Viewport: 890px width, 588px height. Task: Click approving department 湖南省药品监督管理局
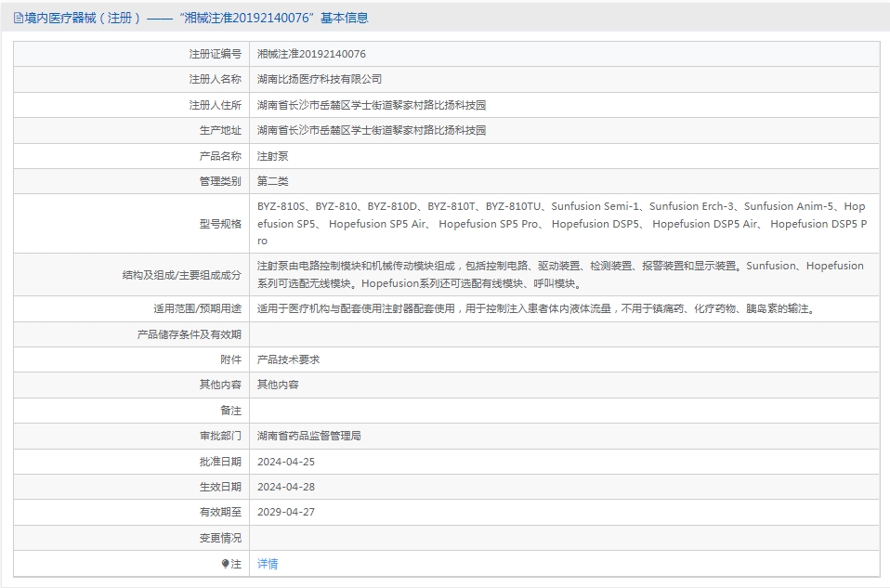[x=309, y=436]
